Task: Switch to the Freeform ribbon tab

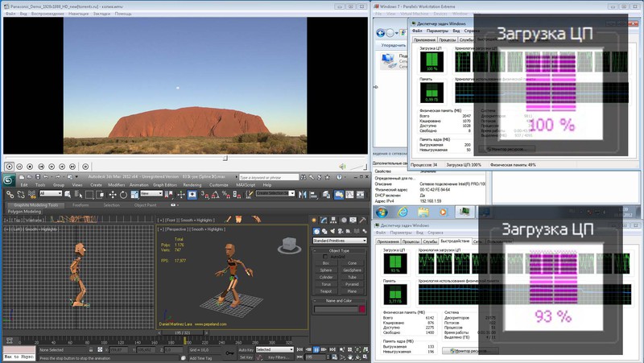Action: pyautogui.click(x=80, y=204)
